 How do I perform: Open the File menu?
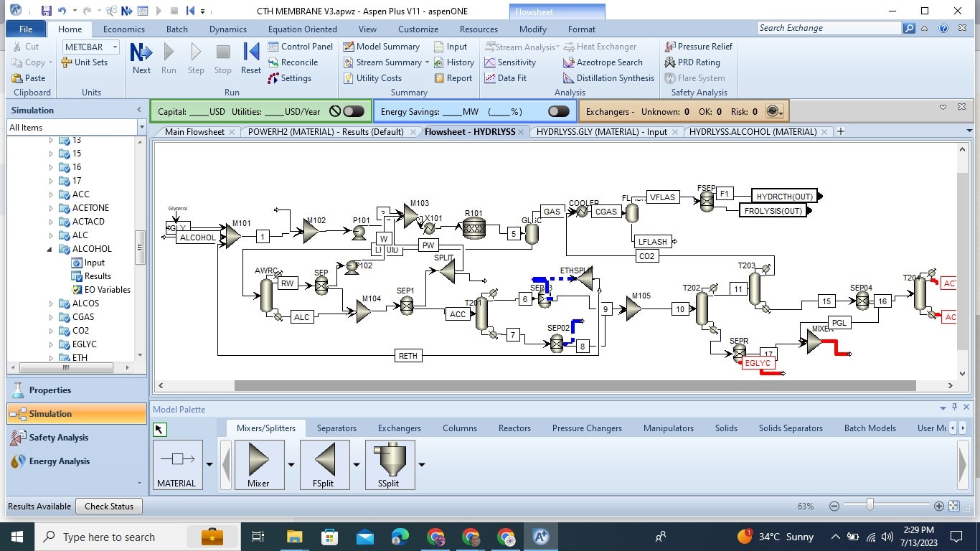(26, 29)
